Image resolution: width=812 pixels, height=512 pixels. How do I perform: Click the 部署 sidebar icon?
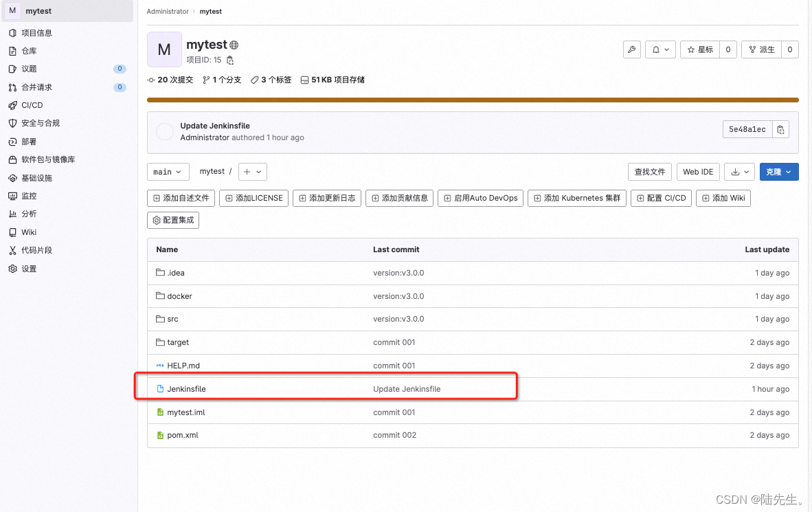point(12,142)
